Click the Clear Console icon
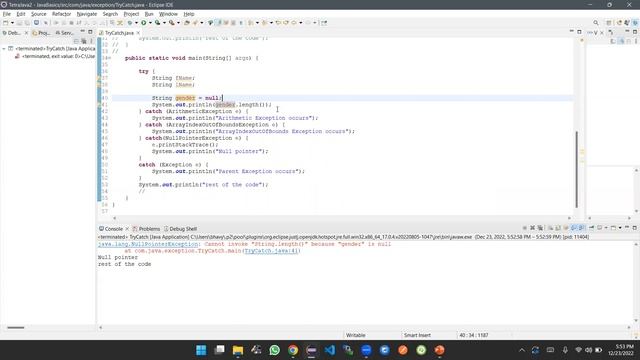This screenshot has height=360, width=640. click(550, 228)
